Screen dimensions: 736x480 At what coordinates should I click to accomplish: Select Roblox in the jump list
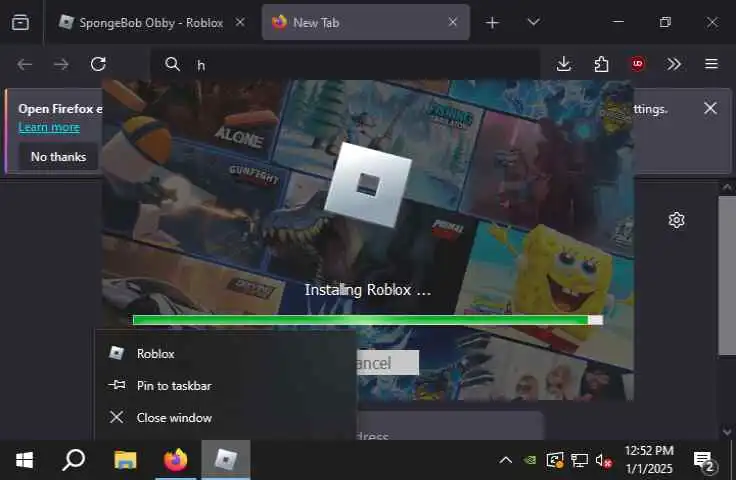pos(225,353)
